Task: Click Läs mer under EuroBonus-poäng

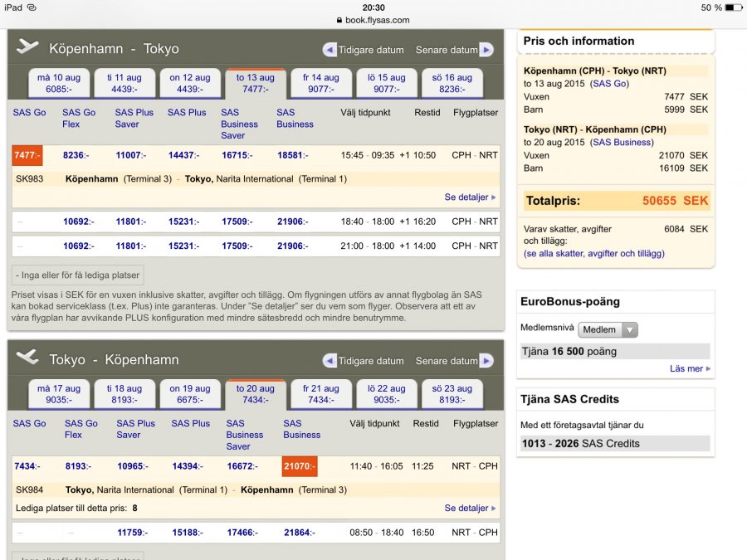Action: coord(690,368)
